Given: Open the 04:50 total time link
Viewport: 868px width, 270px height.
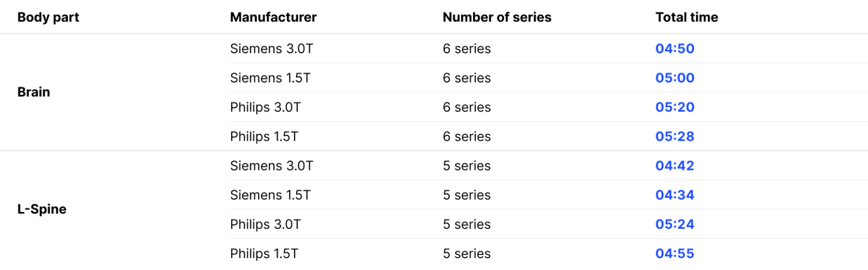Looking at the screenshot, I should (x=675, y=49).
